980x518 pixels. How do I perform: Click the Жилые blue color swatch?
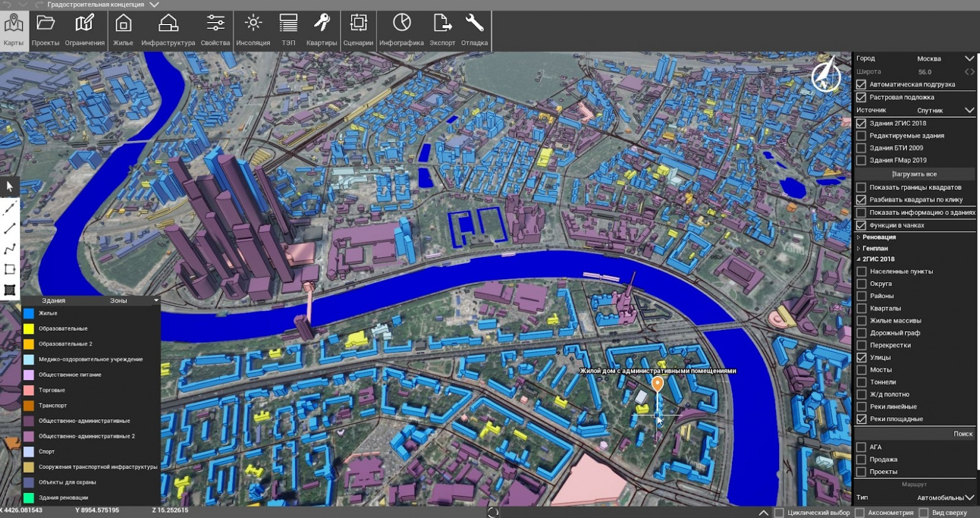click(x=28, y=313)
